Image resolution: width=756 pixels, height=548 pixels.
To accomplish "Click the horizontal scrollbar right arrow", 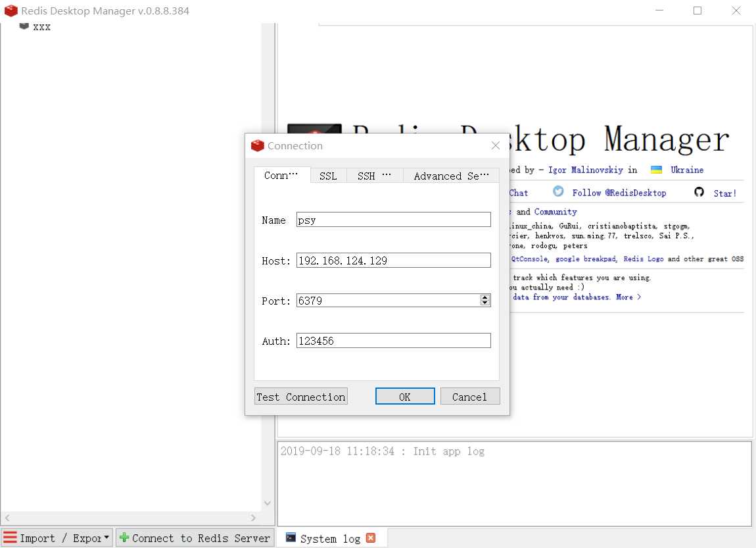I will point(253,518).
